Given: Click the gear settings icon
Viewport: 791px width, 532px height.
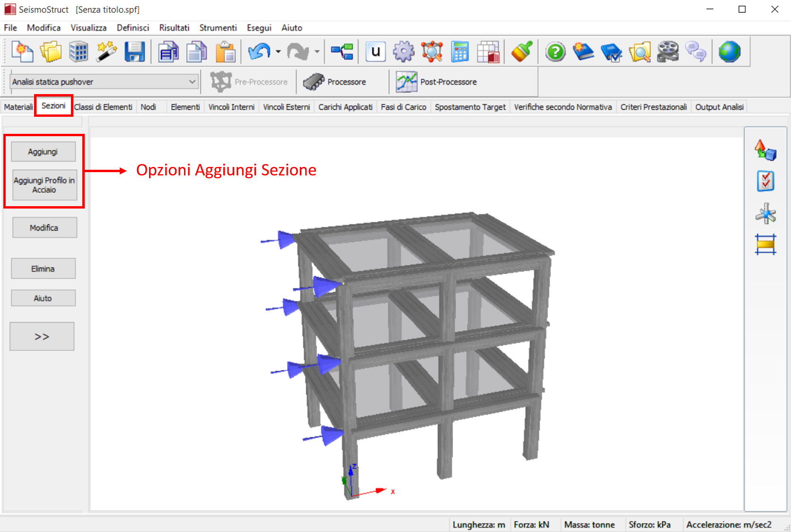Looking at the screenshot, I should [404, 52].
